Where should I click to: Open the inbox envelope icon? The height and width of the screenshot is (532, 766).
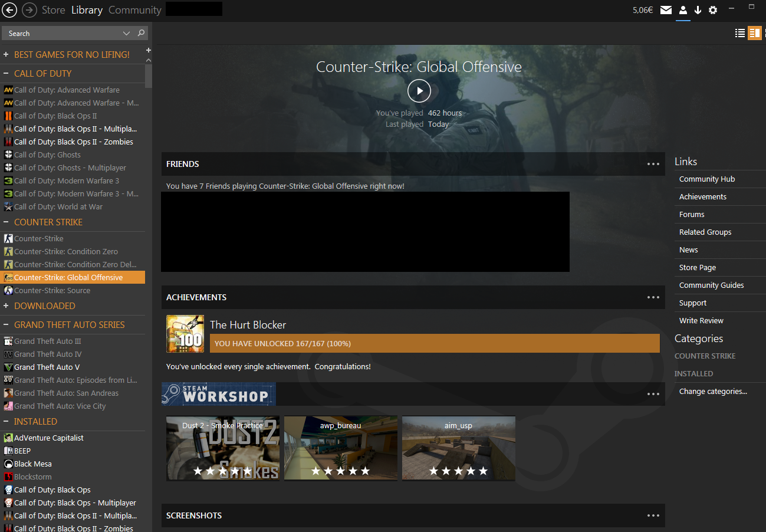point(666,10)
